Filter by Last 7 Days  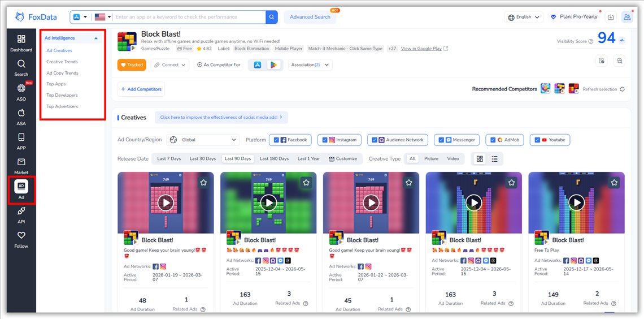pos(169,159)
